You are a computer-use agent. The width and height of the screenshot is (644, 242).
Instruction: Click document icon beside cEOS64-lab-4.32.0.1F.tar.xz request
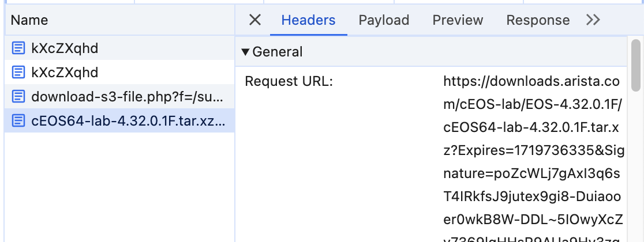tap(18, 121)
